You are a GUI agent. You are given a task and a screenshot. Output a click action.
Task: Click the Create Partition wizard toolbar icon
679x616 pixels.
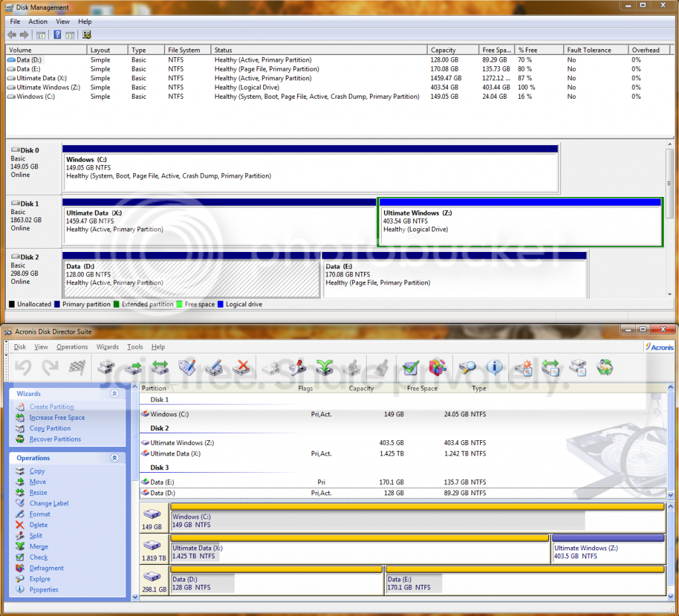click(x=524, y=368)
